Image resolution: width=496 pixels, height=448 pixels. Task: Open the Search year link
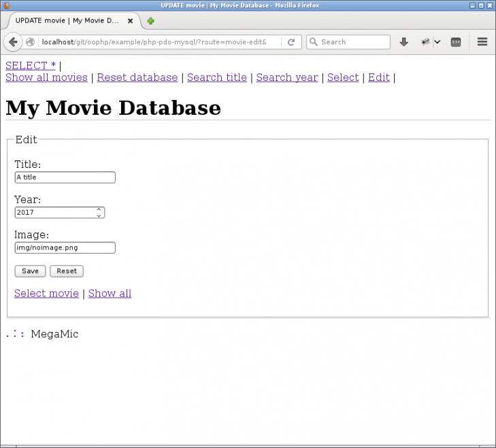pos(287,77)
